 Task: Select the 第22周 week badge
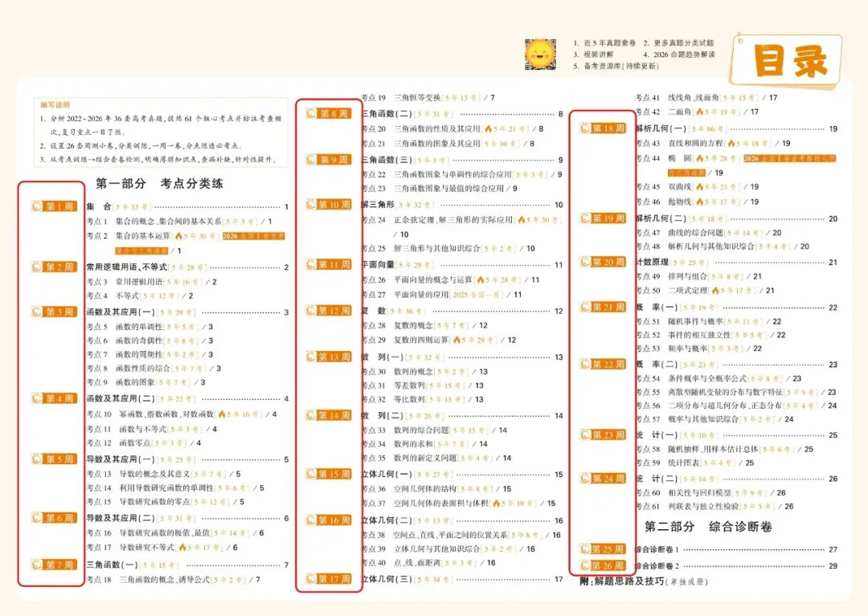tap(602, 365)
